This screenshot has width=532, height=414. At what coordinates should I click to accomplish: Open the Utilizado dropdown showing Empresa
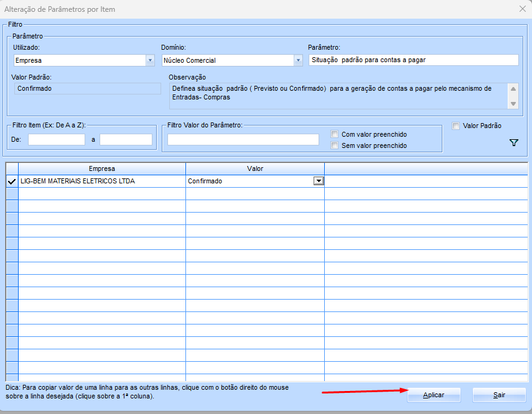click(x=151, y=60)
